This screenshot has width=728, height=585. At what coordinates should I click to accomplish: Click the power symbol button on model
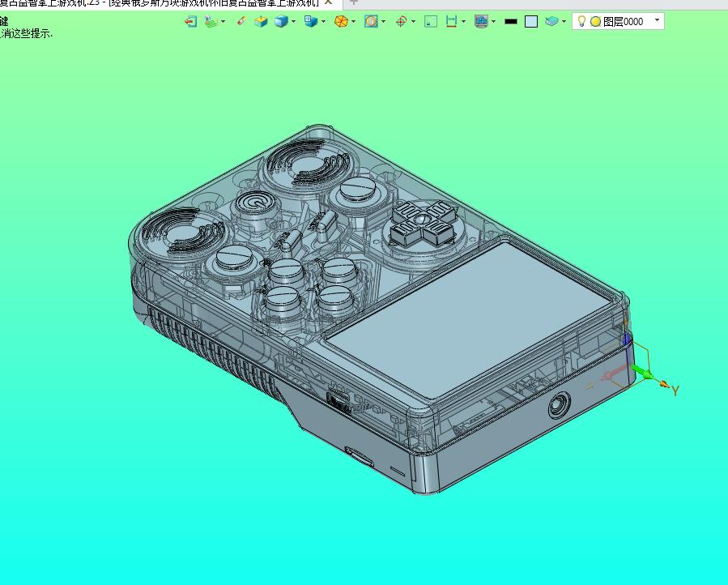[x=254, y=203]
